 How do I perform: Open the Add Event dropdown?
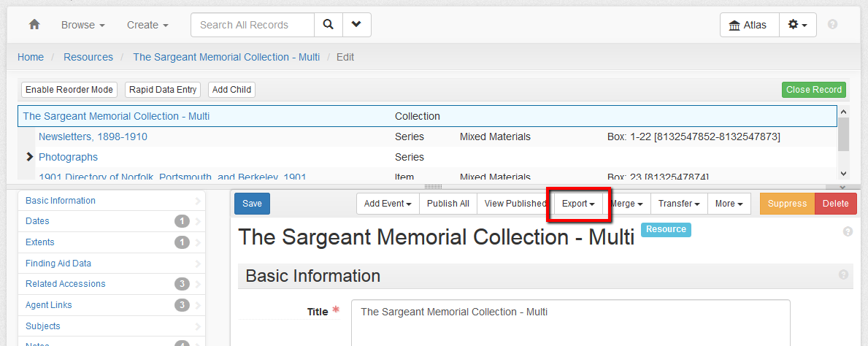pyautogui.click(x=388, y=204)
